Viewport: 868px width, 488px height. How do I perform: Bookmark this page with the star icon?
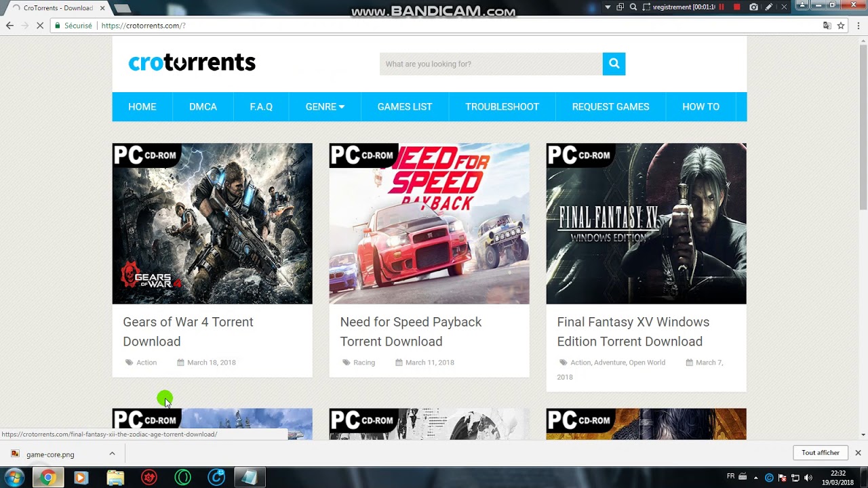point(841,26)
